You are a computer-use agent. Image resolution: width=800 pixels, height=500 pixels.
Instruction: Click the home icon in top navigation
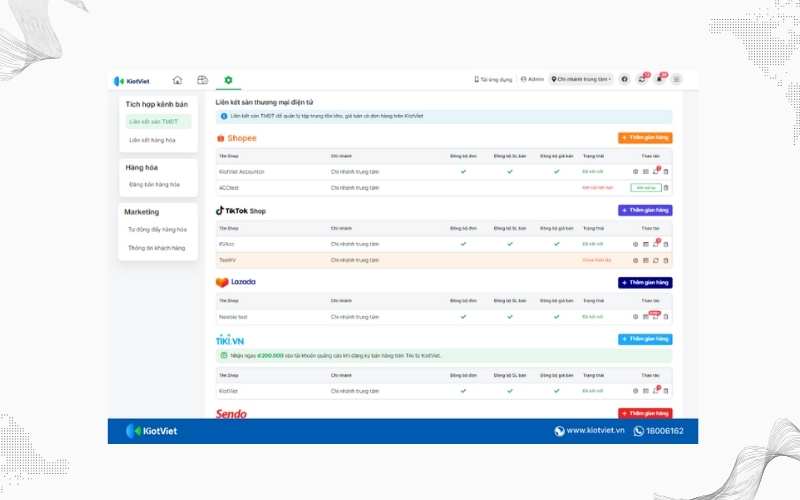(x=177, y=80)
